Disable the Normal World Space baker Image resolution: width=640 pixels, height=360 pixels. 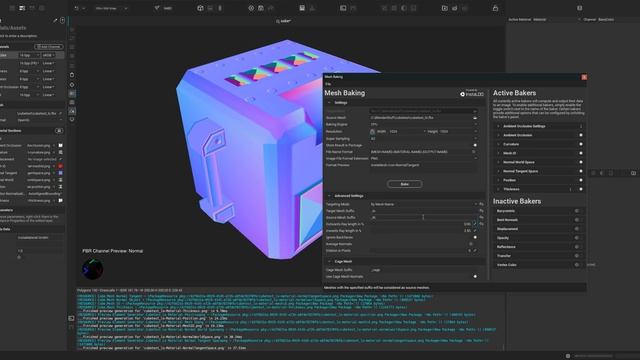581,162
